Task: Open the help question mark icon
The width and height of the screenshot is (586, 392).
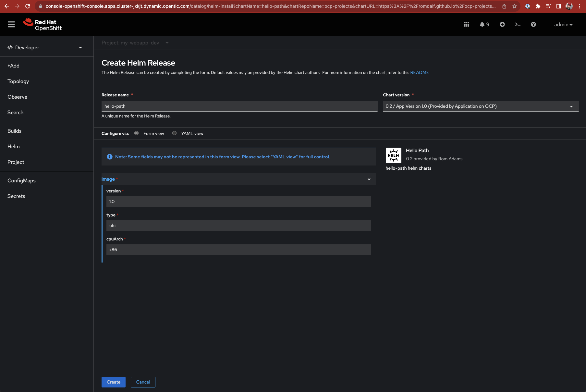Action: (x=533, y=24)
